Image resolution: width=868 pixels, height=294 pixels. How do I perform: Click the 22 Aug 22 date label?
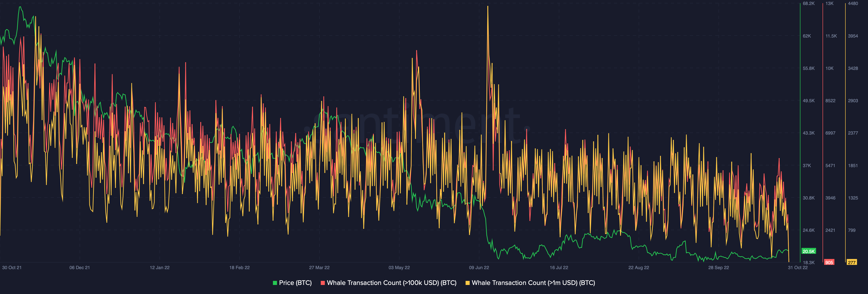pyautogui.click(x=639, y=268)
